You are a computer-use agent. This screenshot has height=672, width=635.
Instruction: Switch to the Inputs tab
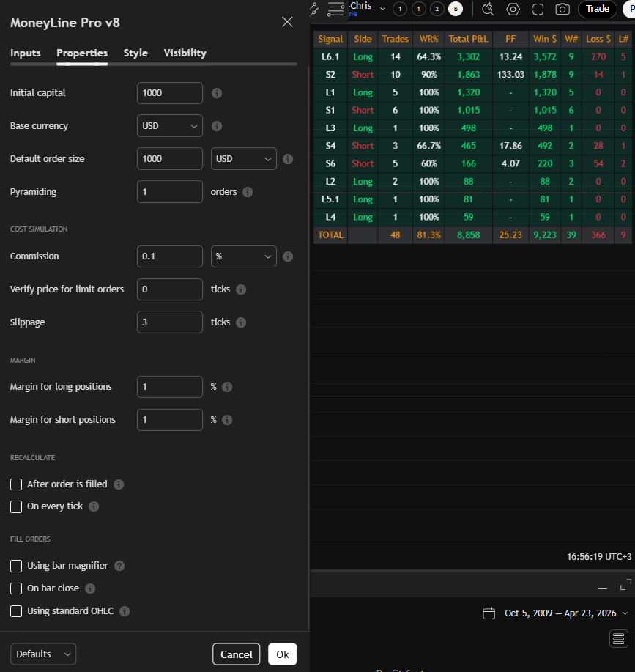click(25, 53)
